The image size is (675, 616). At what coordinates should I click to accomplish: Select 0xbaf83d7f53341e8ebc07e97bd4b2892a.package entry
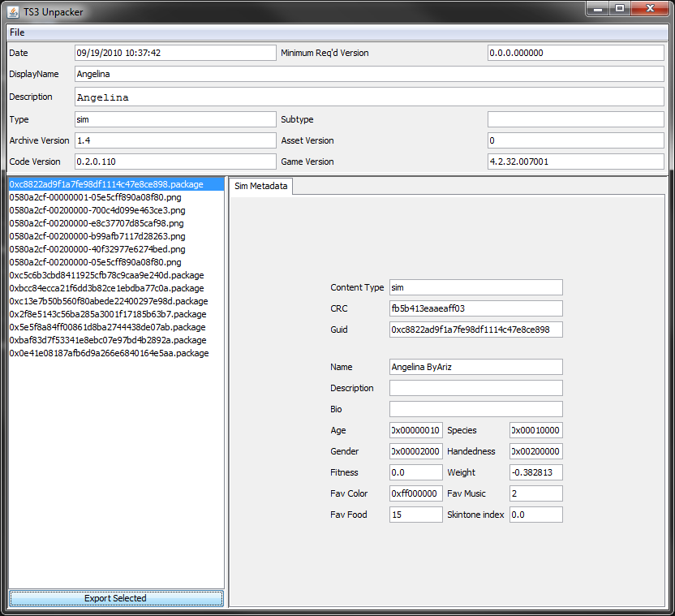tap(116, 340)
